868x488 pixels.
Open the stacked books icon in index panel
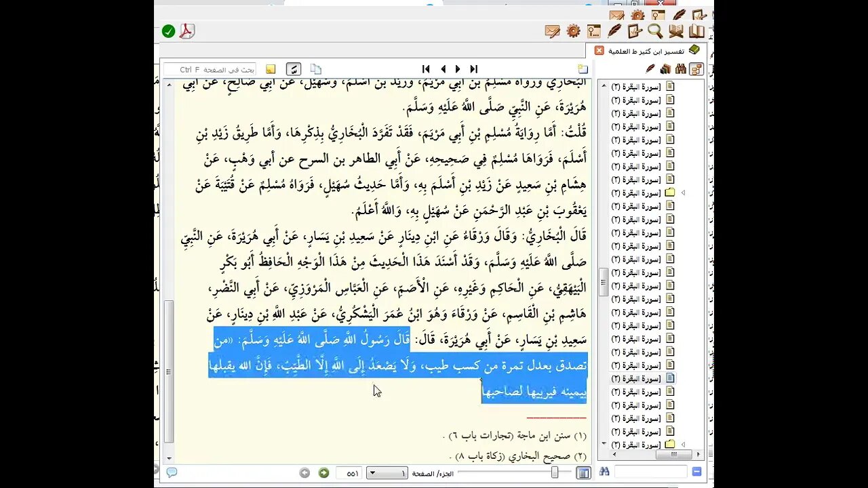pos(665,69)
